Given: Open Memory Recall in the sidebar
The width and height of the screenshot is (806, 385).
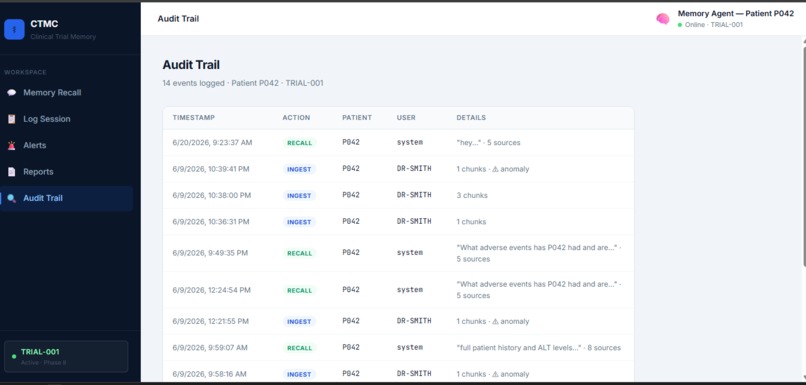Looking at the screenshot, I should click(x=66, y=93).
